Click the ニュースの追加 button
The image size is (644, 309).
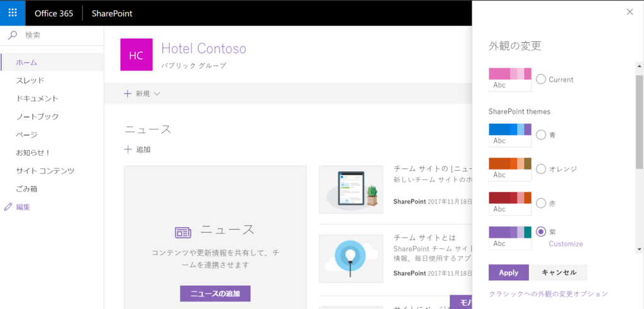[x=215, y=293]
